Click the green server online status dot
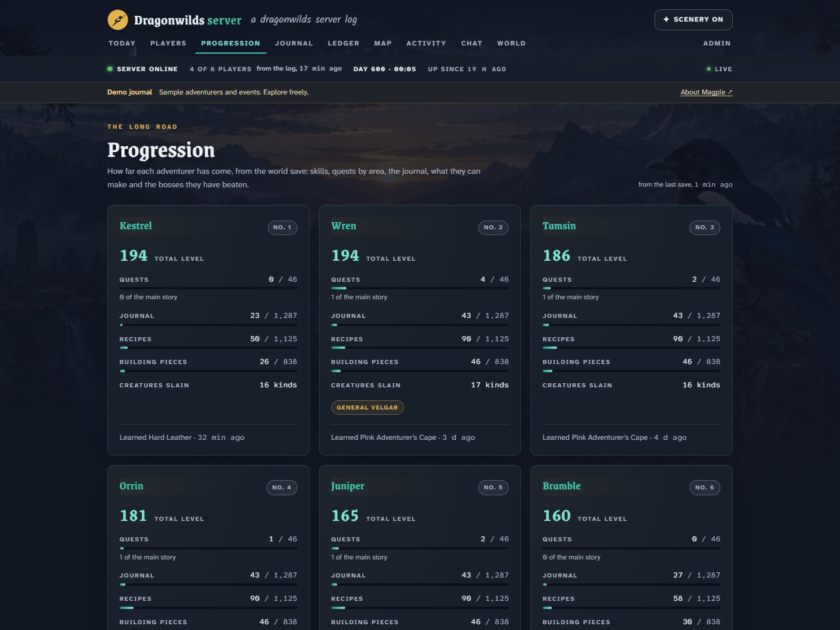The image size is (840, 630). [x=110, y=69]
